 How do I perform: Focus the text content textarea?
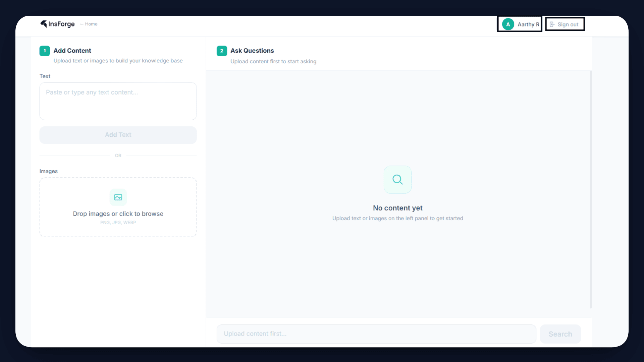click(118, 101)
